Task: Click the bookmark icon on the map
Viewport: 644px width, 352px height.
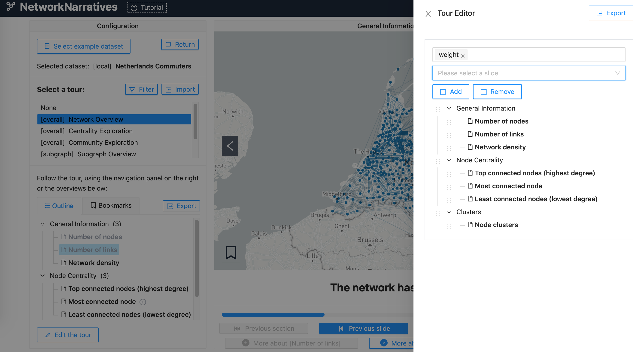Action: tap(231, 252)
